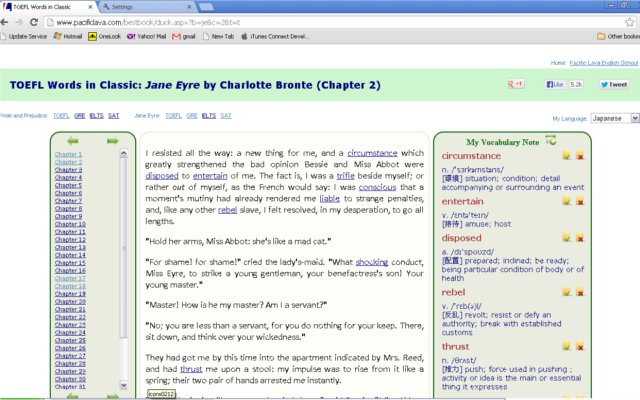Open the Pacific Lava English School link
This screenshot has height=400, width=640.
[x=604, y=62]
